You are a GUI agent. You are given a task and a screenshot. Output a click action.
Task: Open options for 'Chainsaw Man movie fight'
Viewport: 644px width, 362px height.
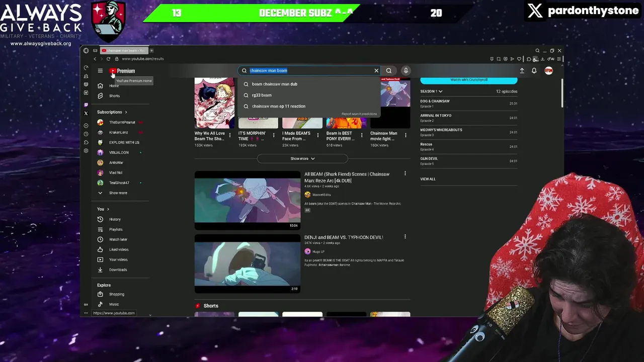click(x=406, y=135)
